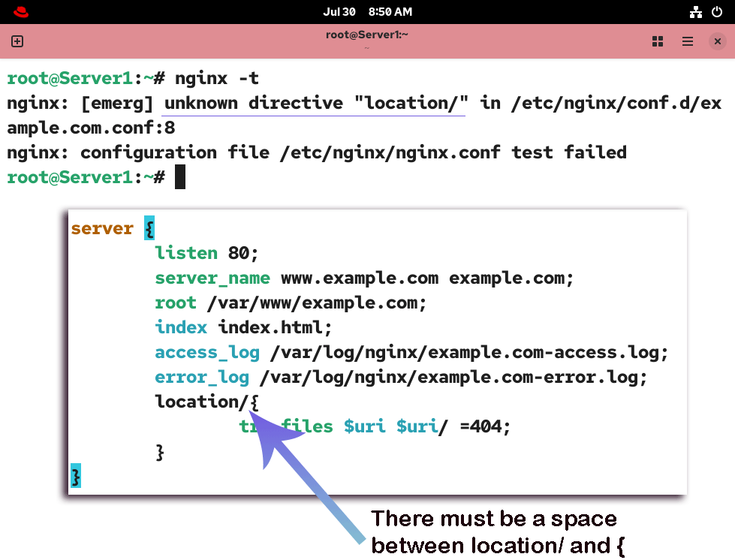Click the 'server' keyword in config
This screenshot has width=735, height=560.
[102, 228]
